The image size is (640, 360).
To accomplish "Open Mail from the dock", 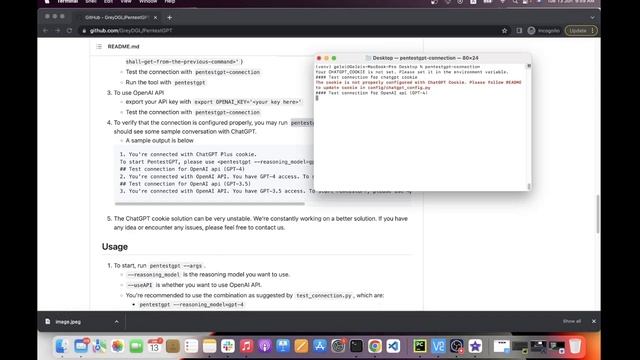I will pyautogui.click(x=81, y=346).
